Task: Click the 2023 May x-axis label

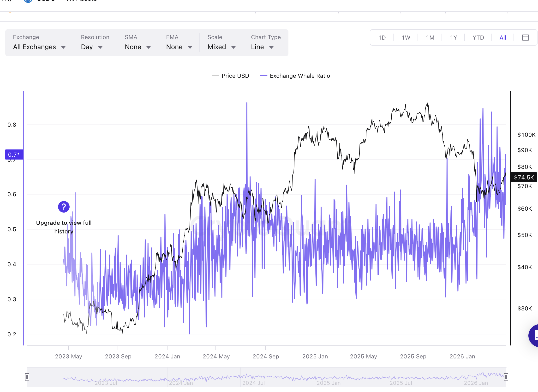Action: 68,356
